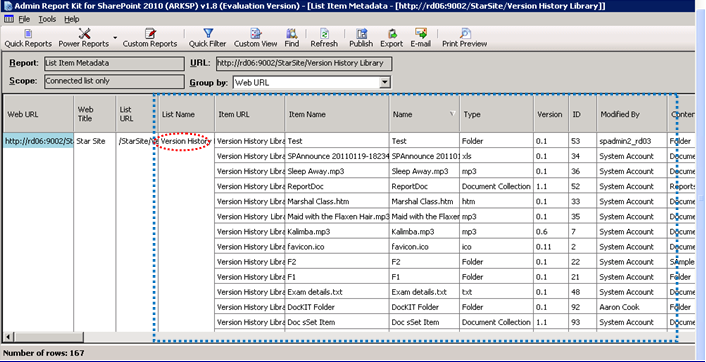The width and height of the screenshot is (706, 362).
Task: Select the Version History list name cell
Action: pyautogui.click(x=186, y=141)
